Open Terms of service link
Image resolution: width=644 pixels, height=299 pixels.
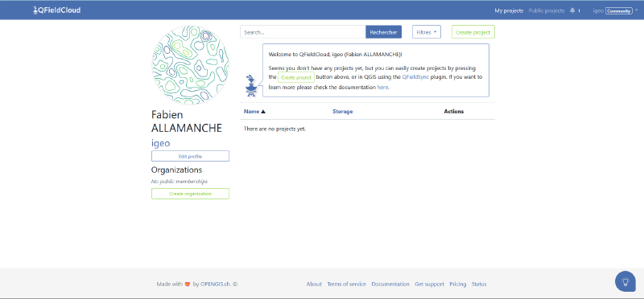coord(346,284)
